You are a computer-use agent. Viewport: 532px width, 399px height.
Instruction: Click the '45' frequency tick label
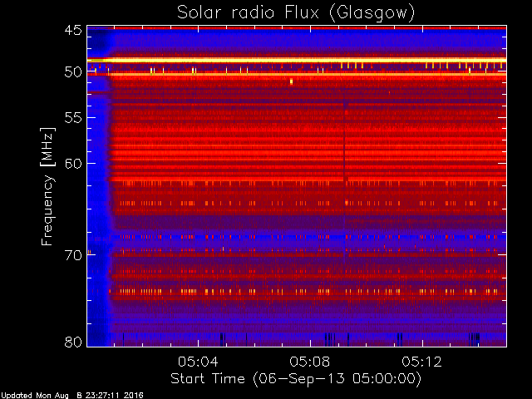[x=73, y=30]
